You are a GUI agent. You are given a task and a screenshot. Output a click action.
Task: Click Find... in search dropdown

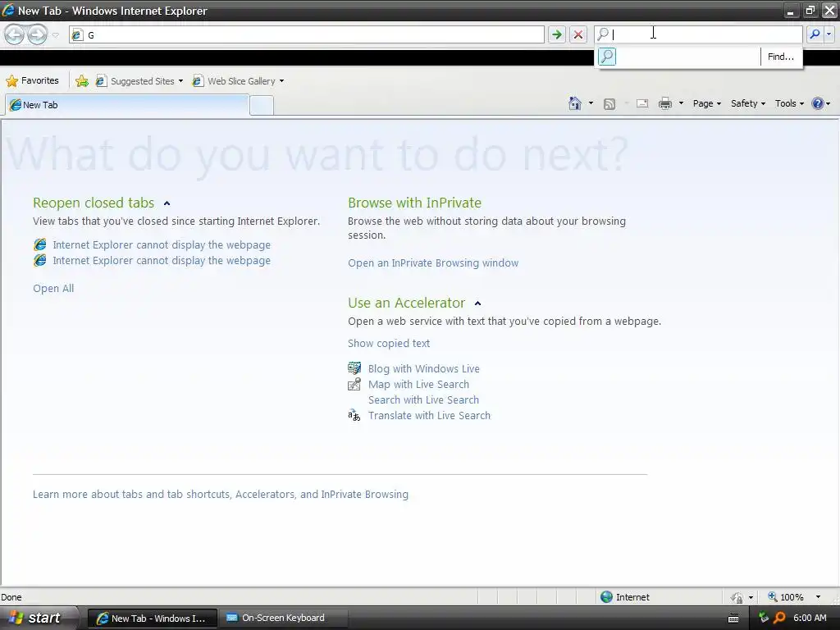click(781, 57)
